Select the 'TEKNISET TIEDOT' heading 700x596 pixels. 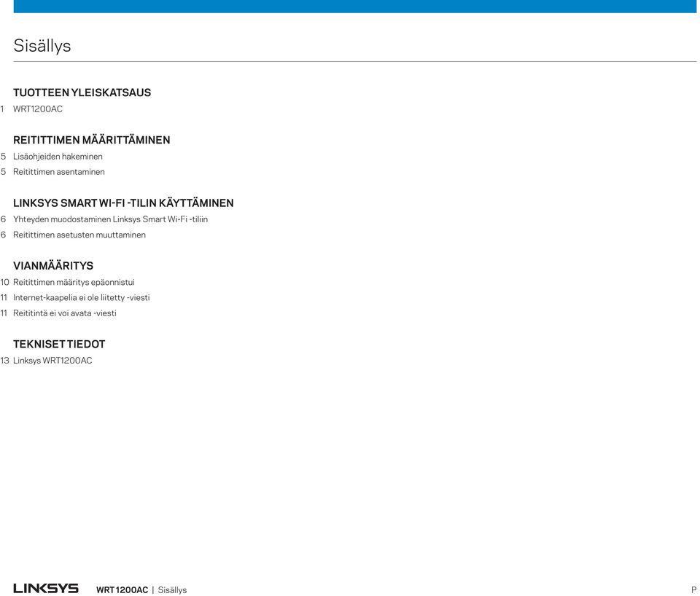[59, 345]
